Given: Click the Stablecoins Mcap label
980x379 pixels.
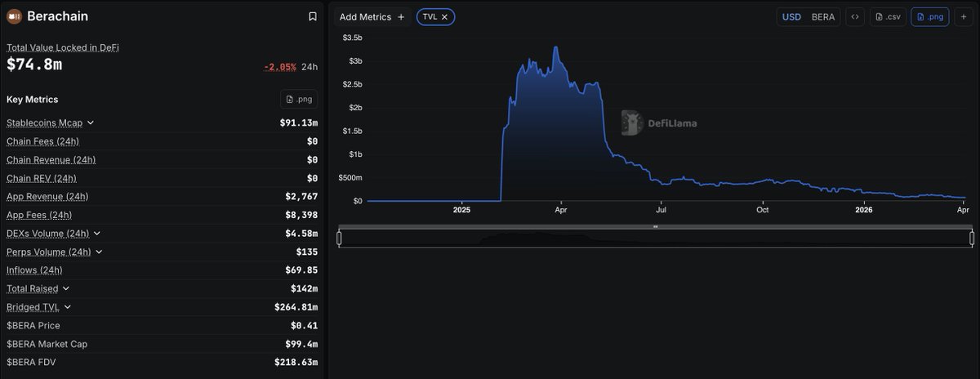Looking at the screenshot, I should coord(44,123).
